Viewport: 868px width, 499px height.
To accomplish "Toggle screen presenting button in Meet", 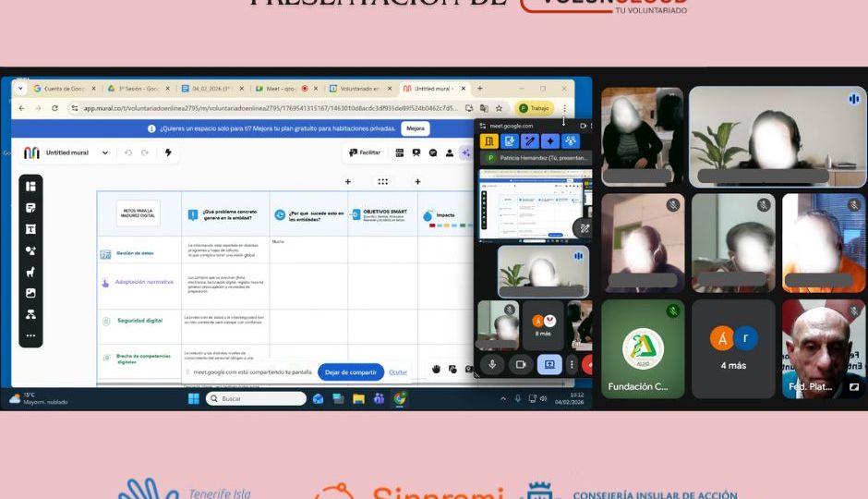I will click(549, 364).
